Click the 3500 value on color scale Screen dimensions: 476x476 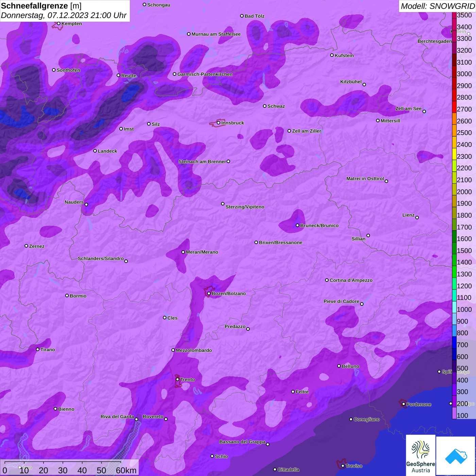point(464,15)
